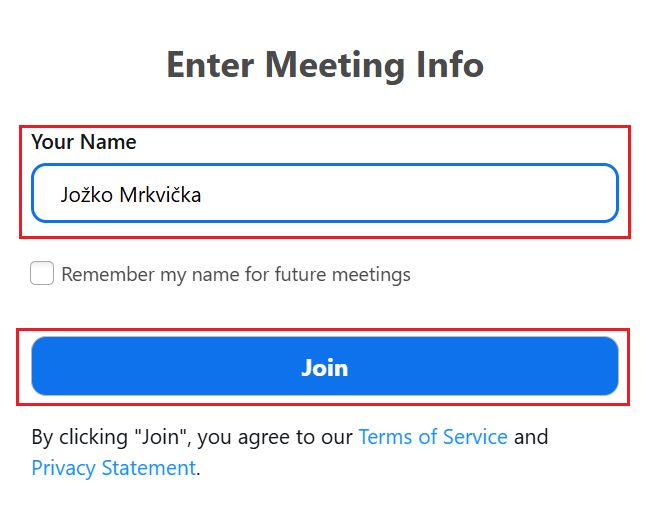Click the "Enter Meeting Info" heading
The image size is (646, 523).
click(x=325, y=65)
